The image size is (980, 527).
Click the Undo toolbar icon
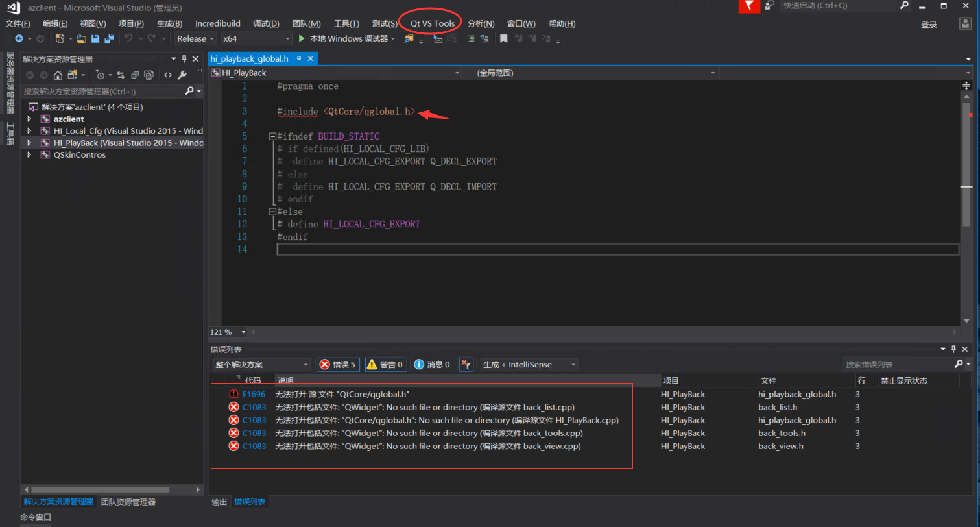(128, 39)
